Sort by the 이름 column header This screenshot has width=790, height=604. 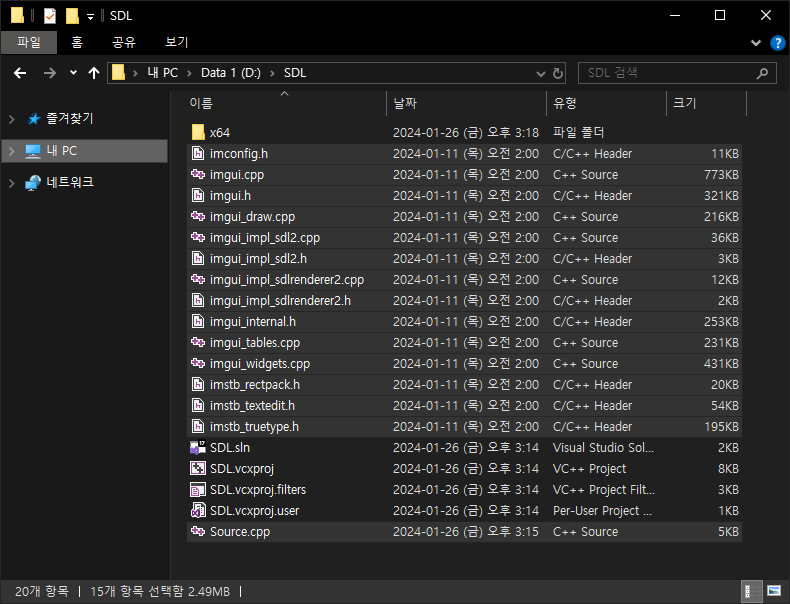(x=286, y=103)
